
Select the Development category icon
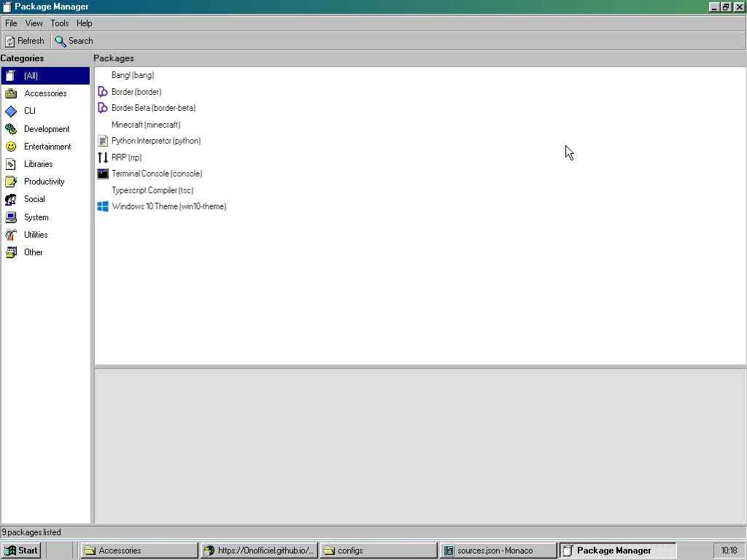(10, 129)
